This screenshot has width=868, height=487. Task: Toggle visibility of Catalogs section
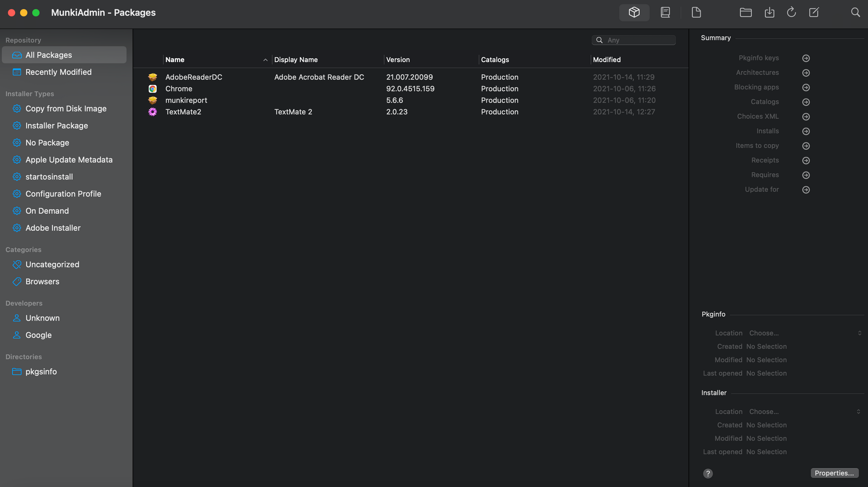(x=806, y=103)
